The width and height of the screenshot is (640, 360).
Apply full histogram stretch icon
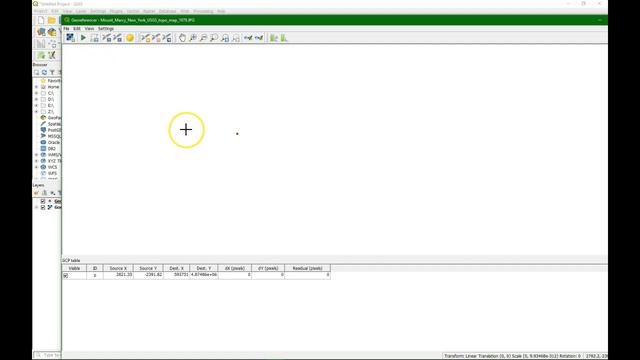tap(273, 38)
